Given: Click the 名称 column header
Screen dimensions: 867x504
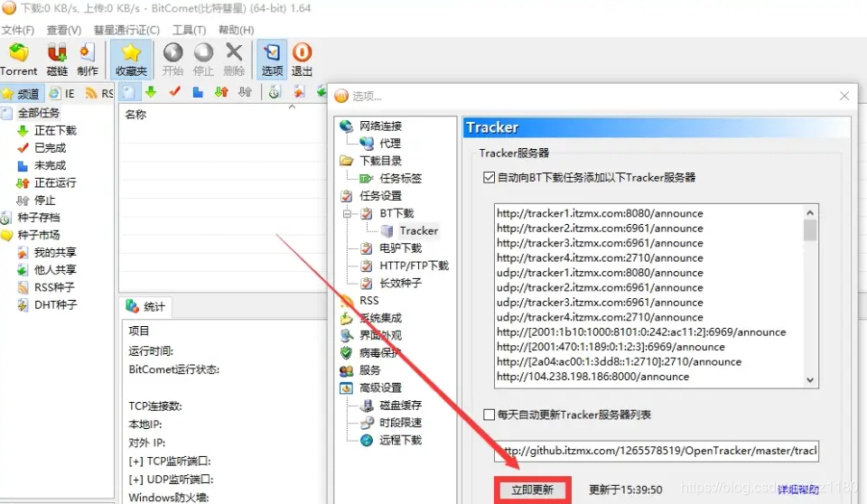Looking at the screenshot, I should tap(135, 115).
